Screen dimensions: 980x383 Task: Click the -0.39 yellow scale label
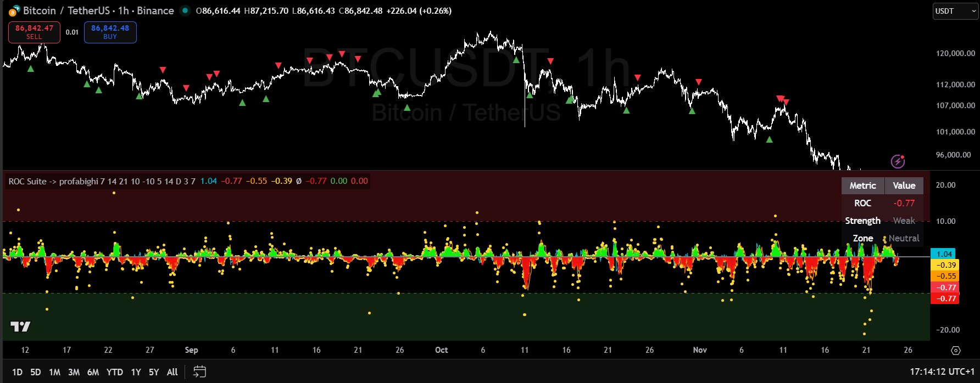pyautogui.click(x=944, y=265)
